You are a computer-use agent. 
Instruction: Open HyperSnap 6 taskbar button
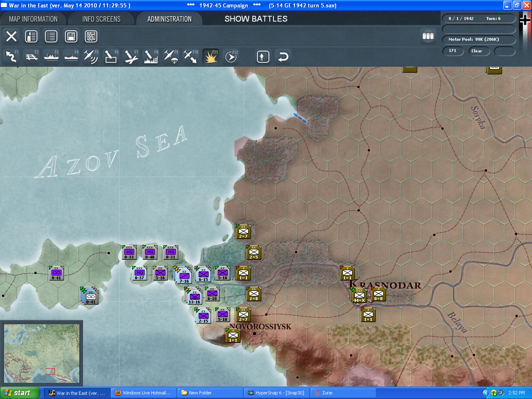[276, 393]
